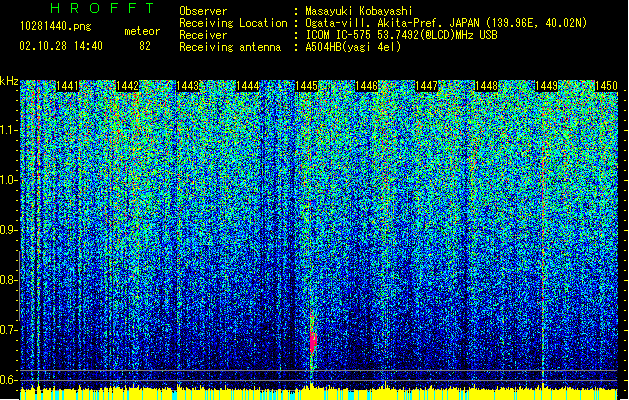629x400 pixels.
Task: Click the 1441 time marker
Action: pyautogui.click(x=67, y=86)
